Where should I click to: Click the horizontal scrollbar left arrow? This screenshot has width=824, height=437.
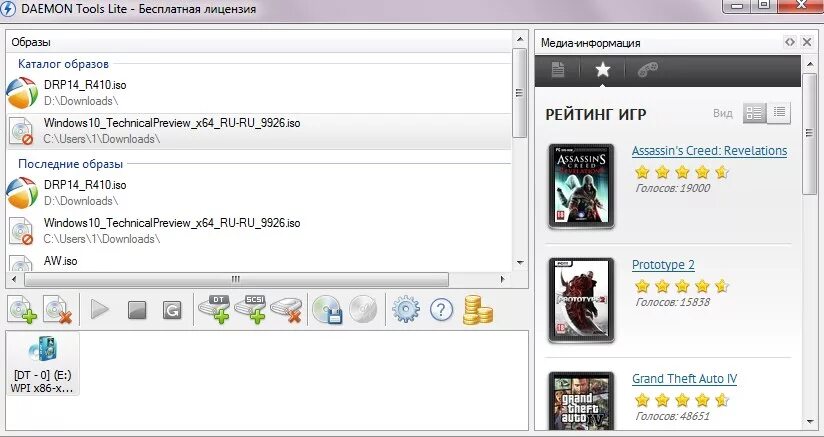click(14, 279)
